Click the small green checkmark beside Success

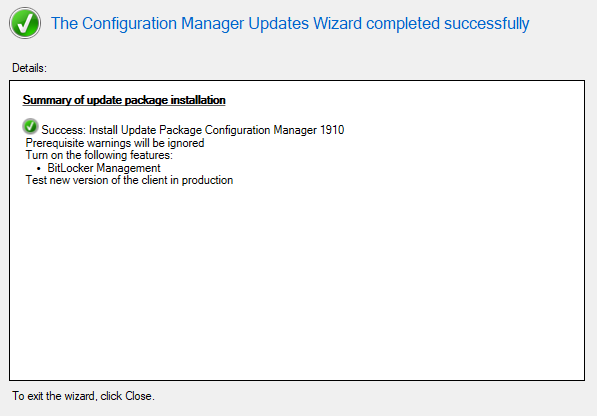click(x=30, y=126)
